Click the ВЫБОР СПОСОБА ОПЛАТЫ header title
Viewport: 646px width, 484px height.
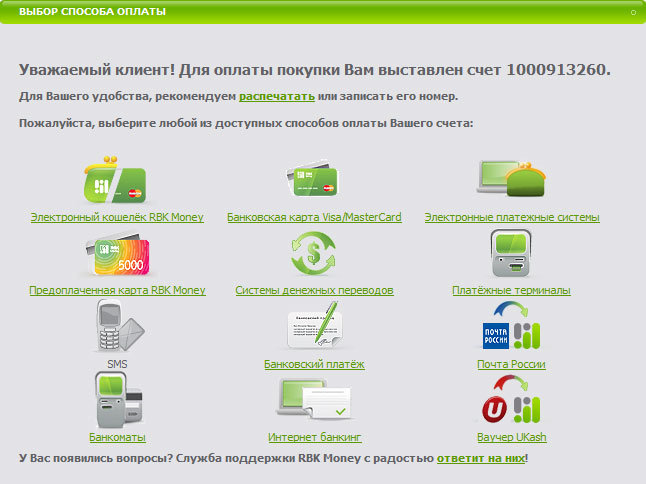(x=92, y=12)
